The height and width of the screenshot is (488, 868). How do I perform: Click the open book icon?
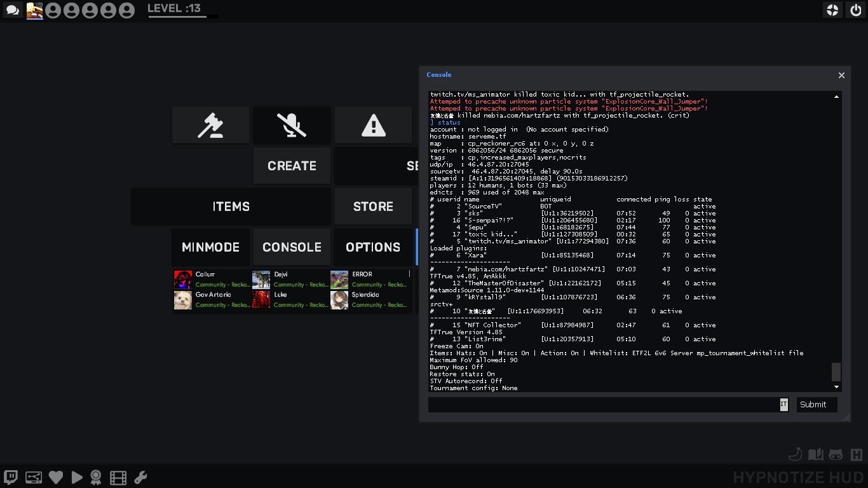[815, 454]
